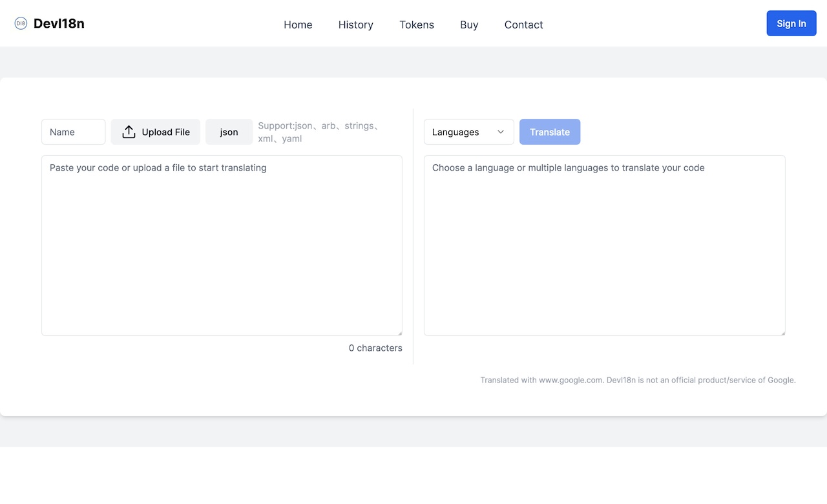Click the upload arrow icon

pyautogui.click(x=129, y=132)
